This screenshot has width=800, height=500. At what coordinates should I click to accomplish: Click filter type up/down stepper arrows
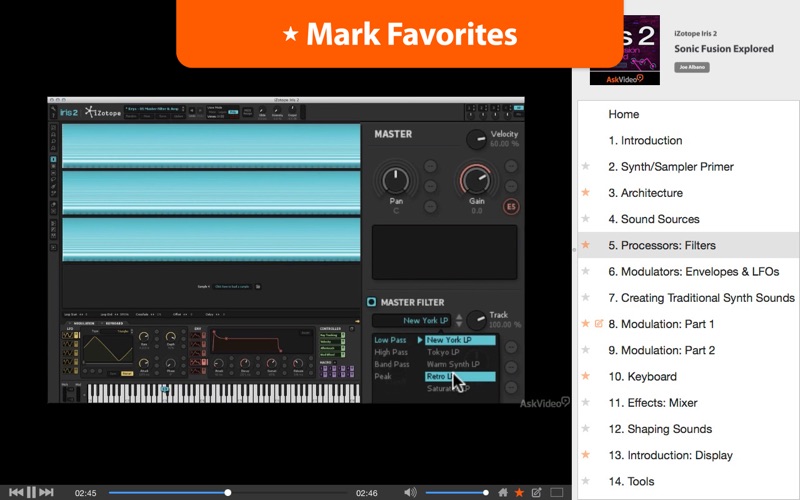click(x=459, y=320)
